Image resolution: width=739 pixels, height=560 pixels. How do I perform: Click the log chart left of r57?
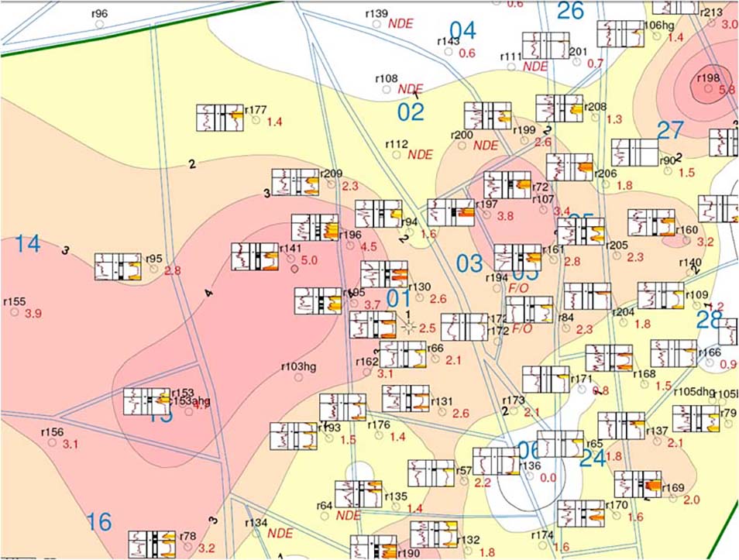(431, 473)
